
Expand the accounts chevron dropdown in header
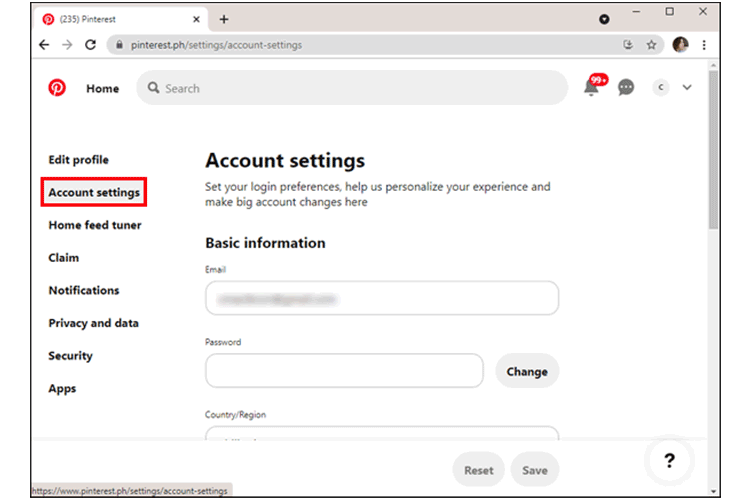click(687, 88)
